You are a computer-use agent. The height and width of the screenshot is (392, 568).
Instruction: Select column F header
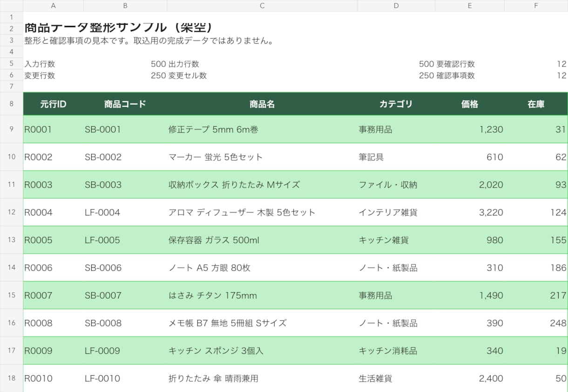coord(536,6)
